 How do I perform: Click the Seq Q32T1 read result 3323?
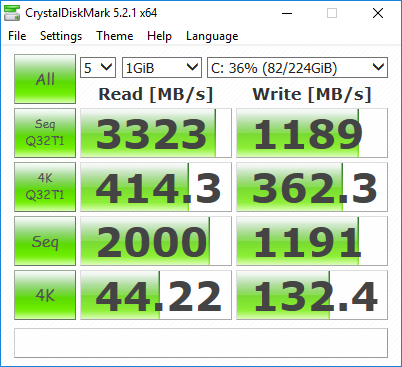[x=156, y=133]
